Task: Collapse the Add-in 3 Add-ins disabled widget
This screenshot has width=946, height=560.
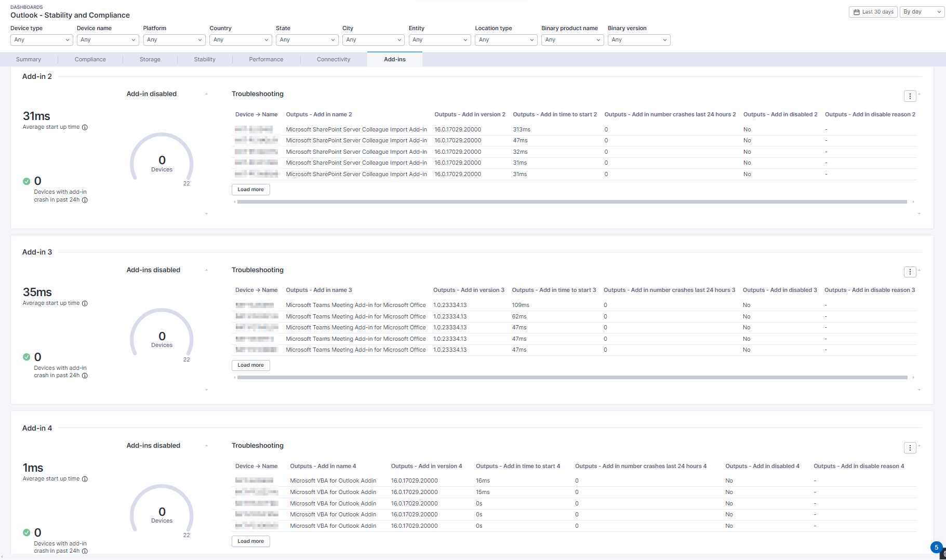Action: pos(207,270)
